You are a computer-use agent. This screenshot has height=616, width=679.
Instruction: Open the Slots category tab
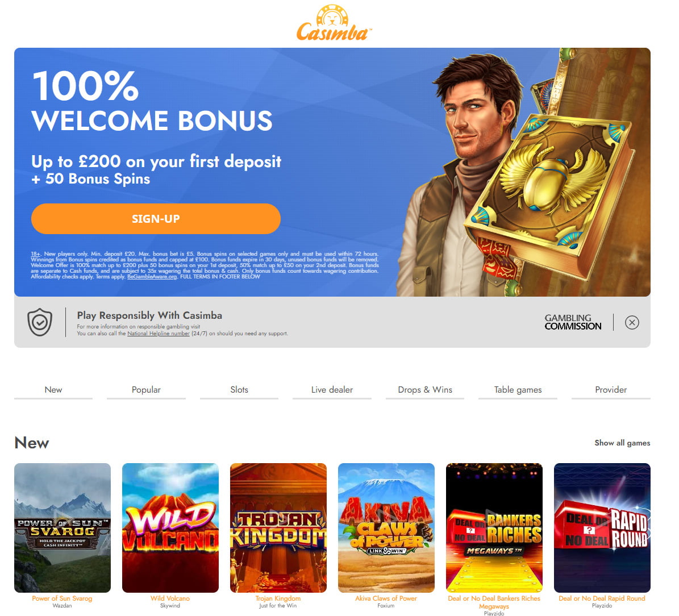point(239,390)
